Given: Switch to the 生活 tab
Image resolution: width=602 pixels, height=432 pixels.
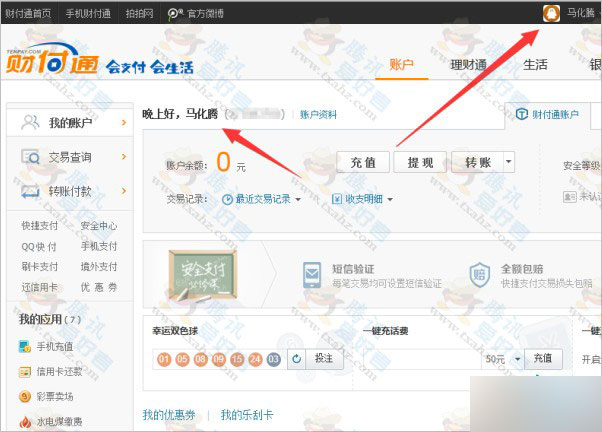Looking at the screenshot, I should click(x=535, y=65).
